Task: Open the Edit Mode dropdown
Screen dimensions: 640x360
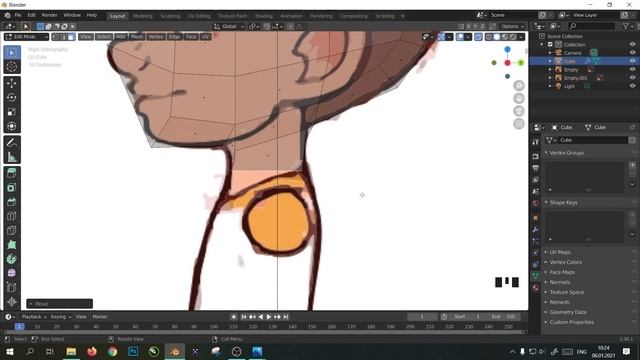Action: 27,37
